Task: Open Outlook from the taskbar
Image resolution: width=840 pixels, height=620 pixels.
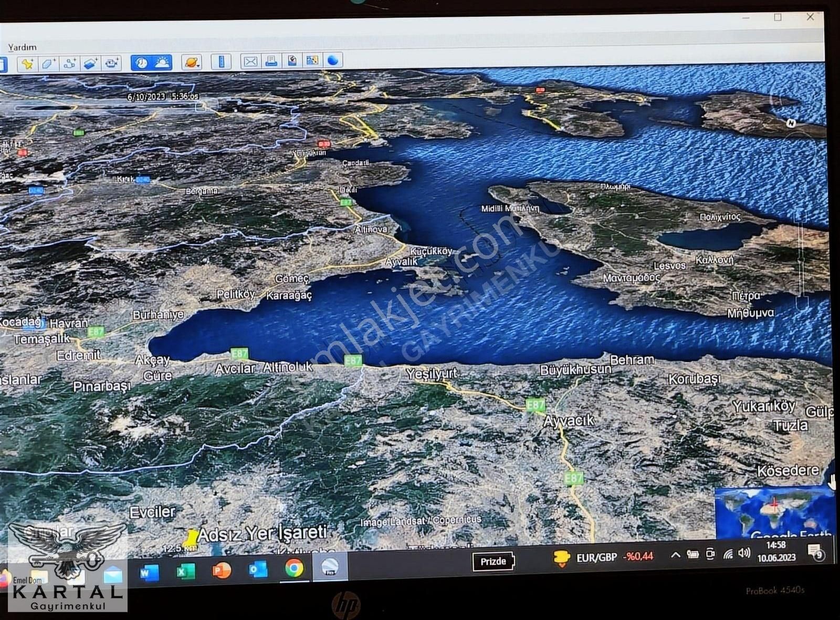Action: click(258, 569)
